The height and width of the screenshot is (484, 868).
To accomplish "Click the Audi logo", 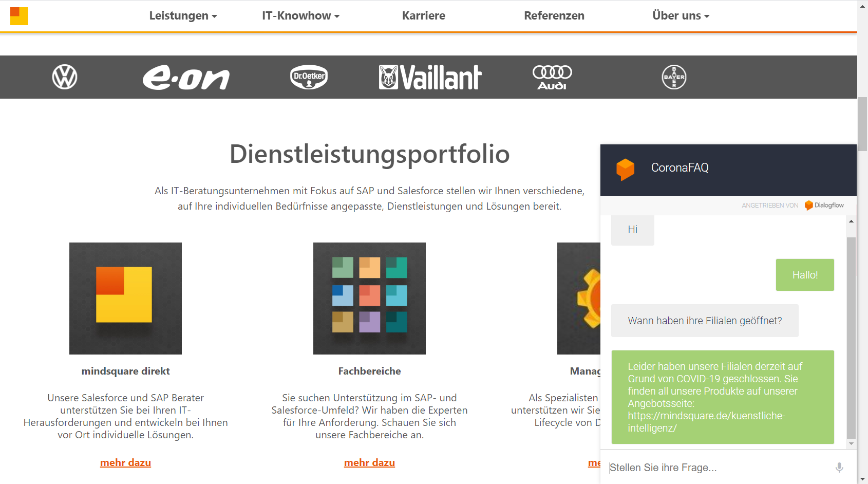I will pyautogui.click(x=552, y=78).
